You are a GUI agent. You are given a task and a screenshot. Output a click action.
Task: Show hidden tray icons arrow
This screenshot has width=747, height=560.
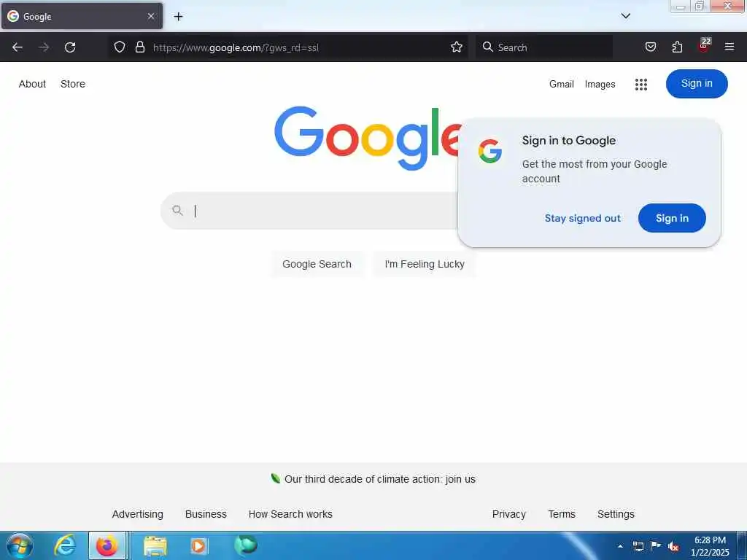click(620, 546)
